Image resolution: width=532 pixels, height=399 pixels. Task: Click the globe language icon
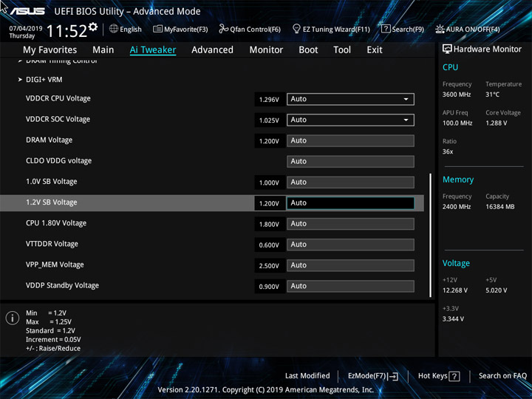[114, 29]
